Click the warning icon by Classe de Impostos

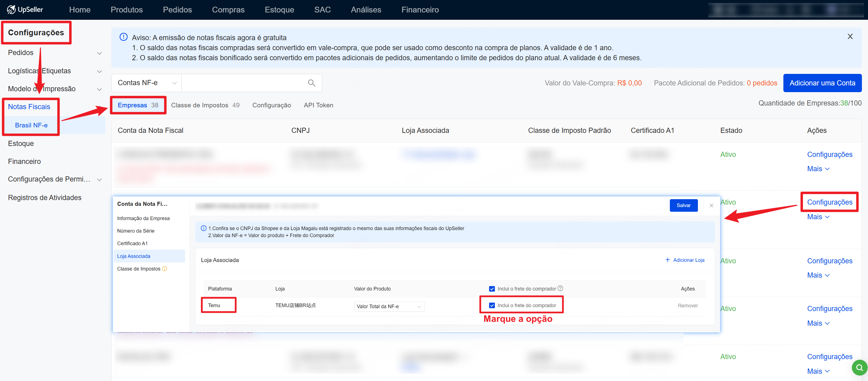point(165,268)
